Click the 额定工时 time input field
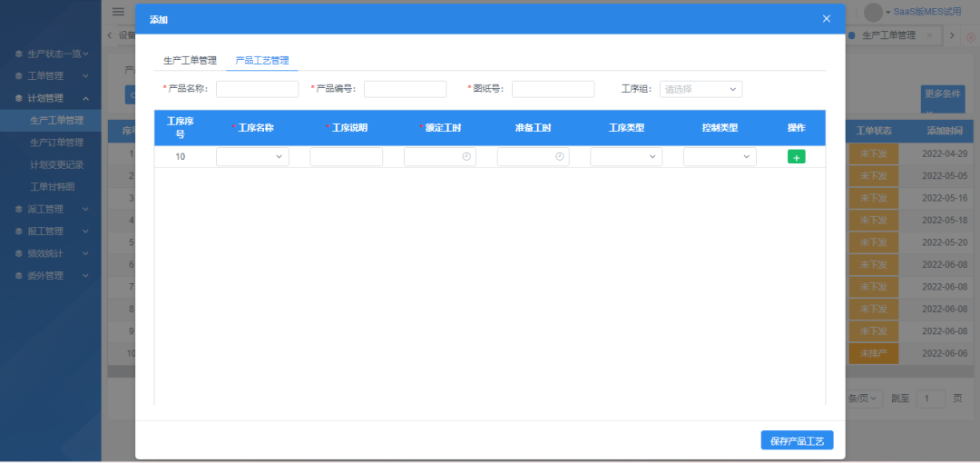 (x=440, y=156)
